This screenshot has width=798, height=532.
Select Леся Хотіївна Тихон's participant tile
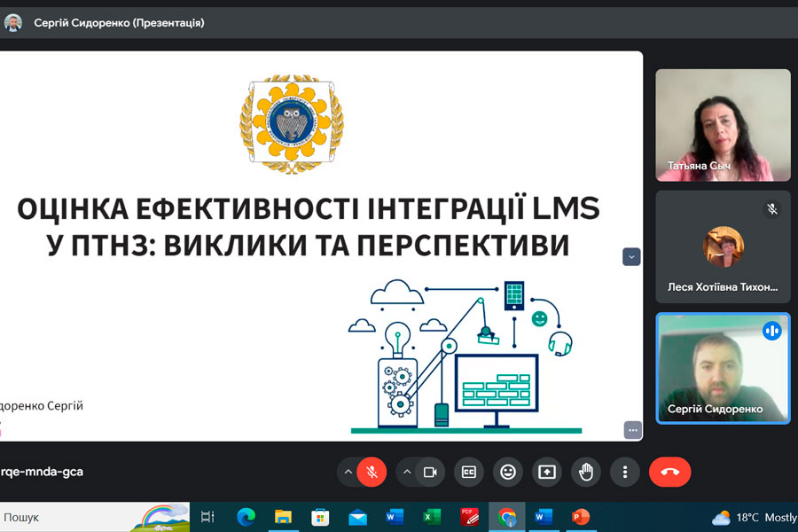click(x=723, y=246)
